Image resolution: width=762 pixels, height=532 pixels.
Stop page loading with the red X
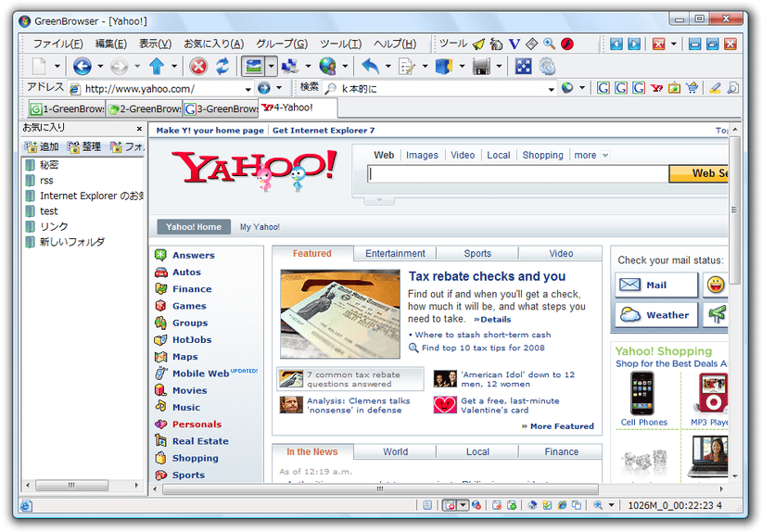[197, 66]
